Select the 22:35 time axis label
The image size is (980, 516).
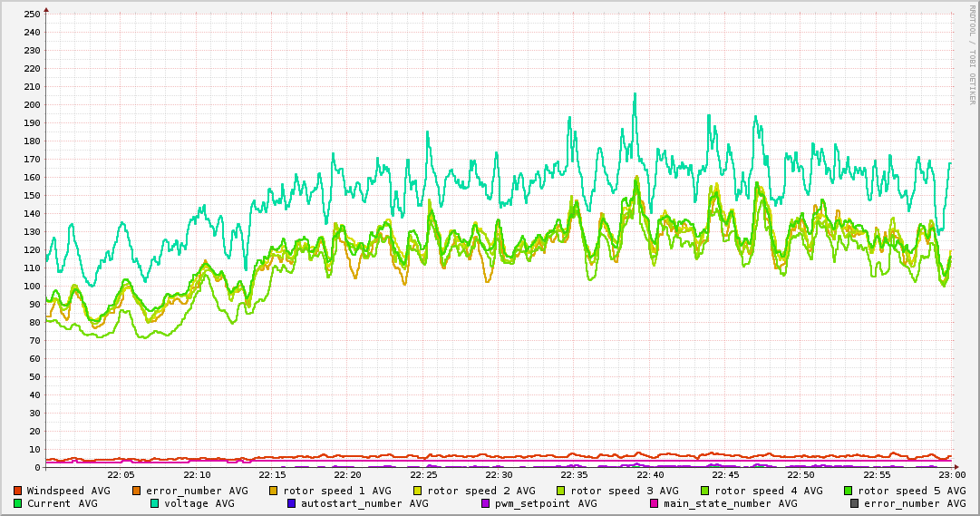(575, 475)
